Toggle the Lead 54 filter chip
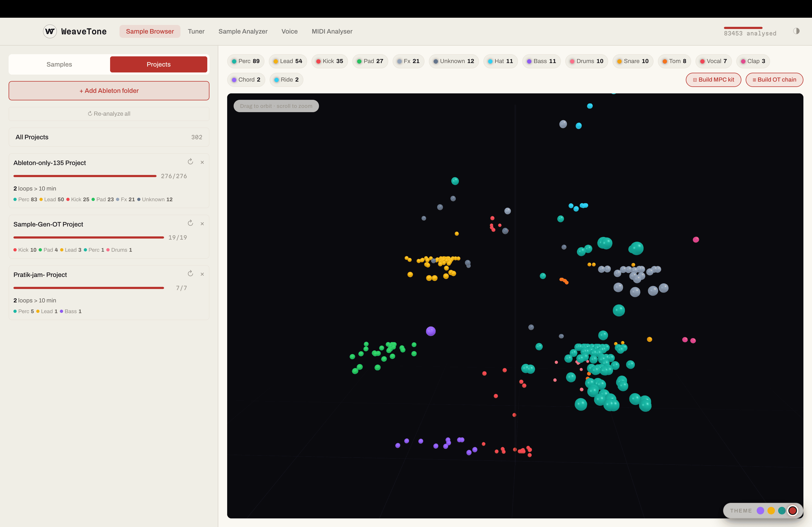This screenshot has height=527, width=812. (288, 61)
